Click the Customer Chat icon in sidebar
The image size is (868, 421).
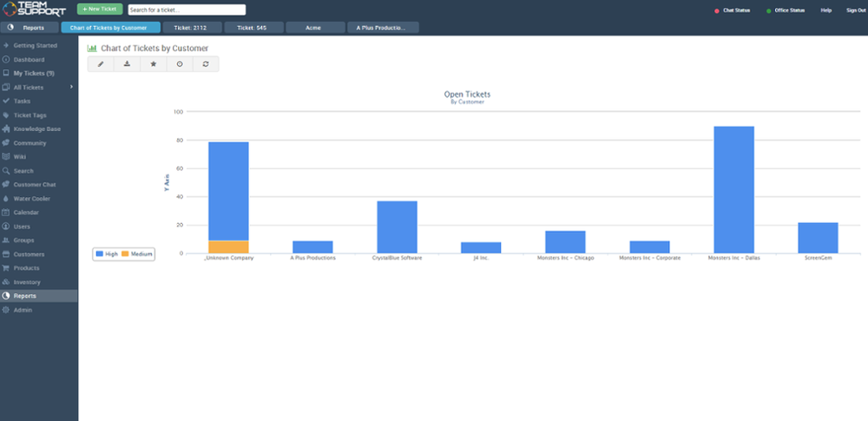click(x=6, y=185)
